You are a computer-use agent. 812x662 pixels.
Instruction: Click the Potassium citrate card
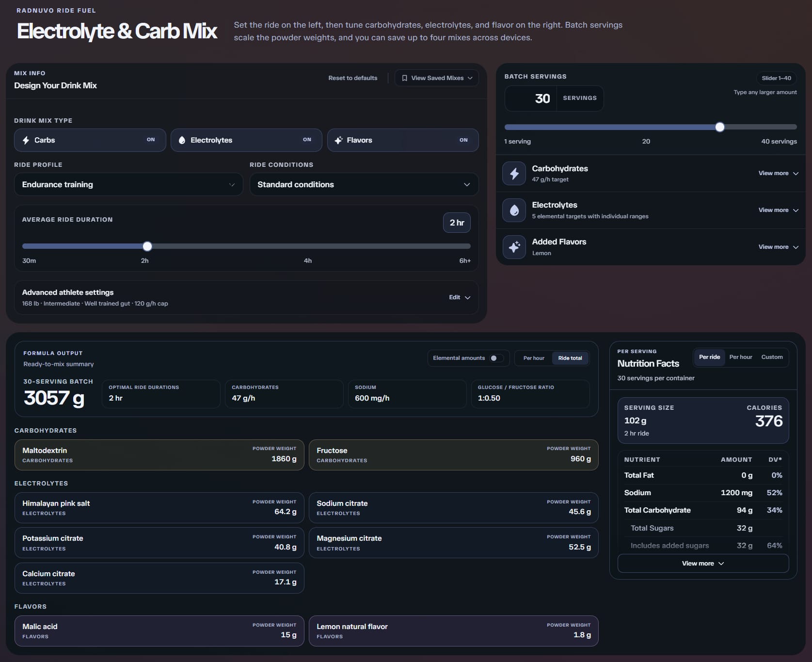point(159,543)
